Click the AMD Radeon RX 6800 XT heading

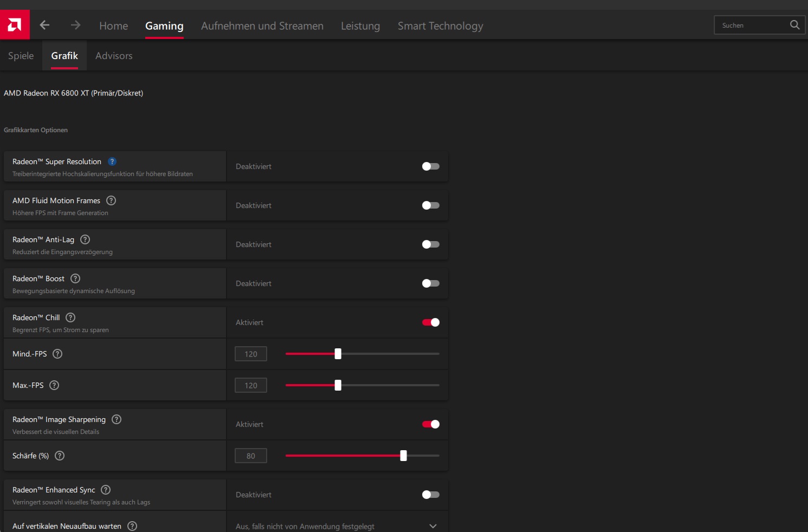coord(74,93)
